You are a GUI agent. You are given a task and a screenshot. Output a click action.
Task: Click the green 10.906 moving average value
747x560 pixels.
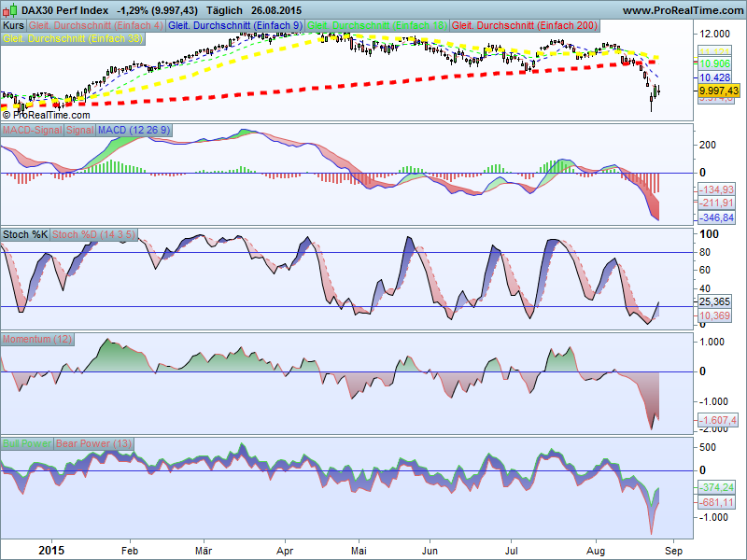[715, 63]
